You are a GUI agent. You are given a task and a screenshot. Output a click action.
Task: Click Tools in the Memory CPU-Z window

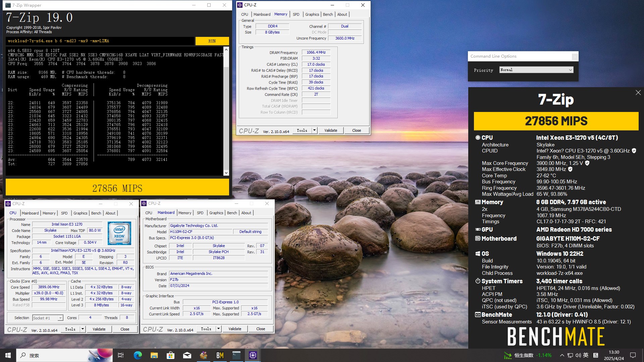[302, 130]
